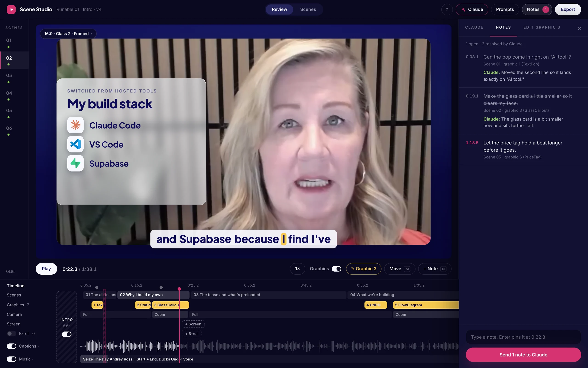Select scene 01 in the sidebar
The height and width of the screenshot is (368, 588).
tap(14, 43)
